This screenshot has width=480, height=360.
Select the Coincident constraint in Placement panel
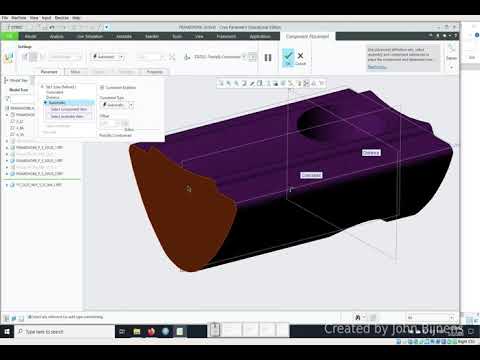click(55, 92)
